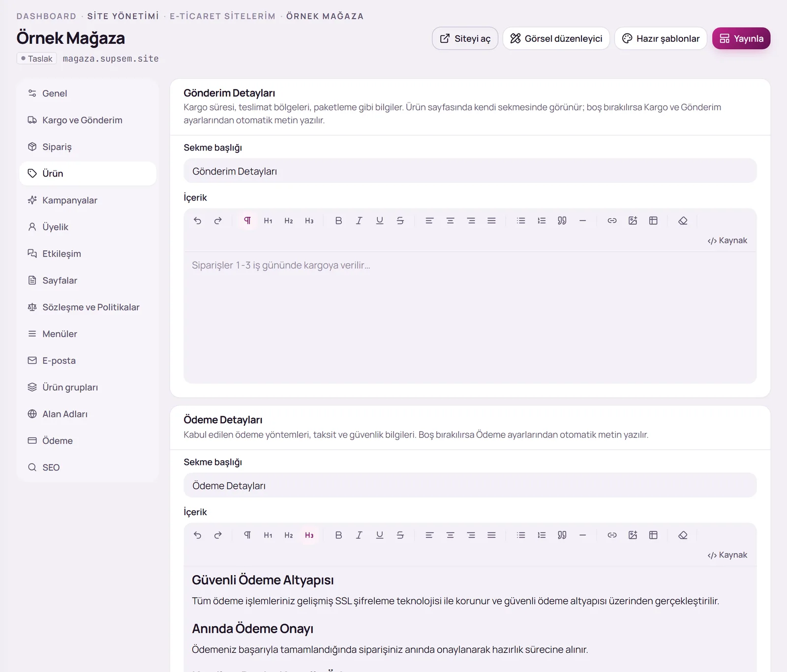Open the Görsel düzenleyici

556,38
